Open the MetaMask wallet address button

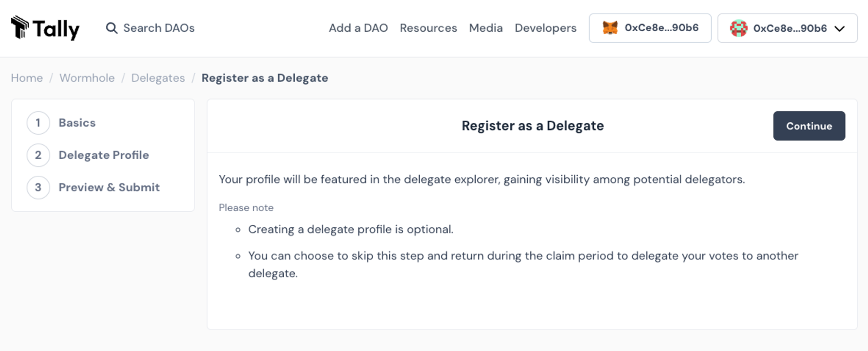(x=650, y=28)
